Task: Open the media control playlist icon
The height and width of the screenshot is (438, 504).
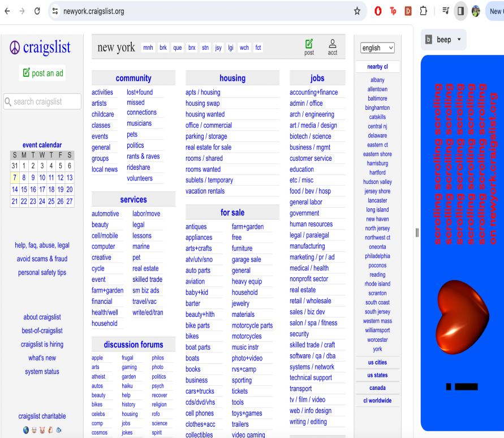Action: pyautogui.click(x=446, y=11)
